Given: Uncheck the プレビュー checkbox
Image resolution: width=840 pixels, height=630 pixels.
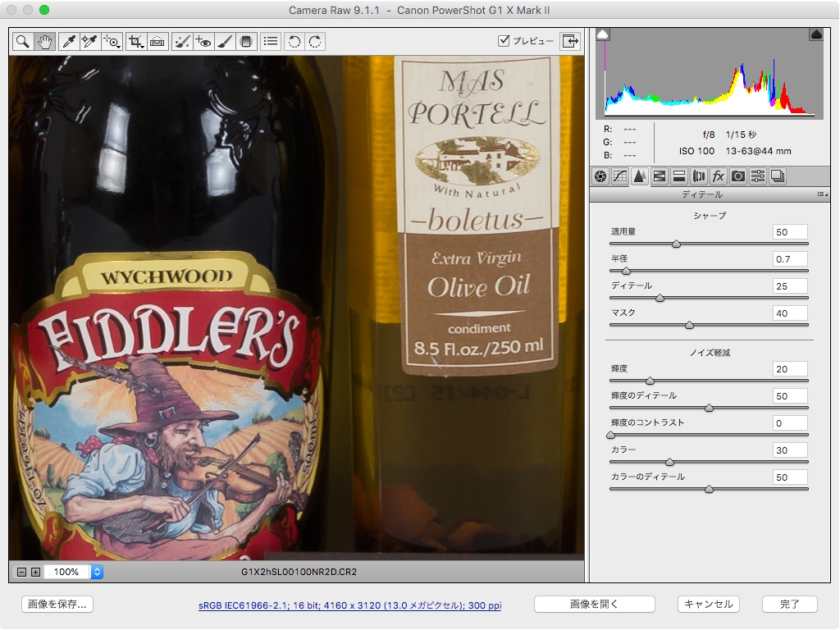Looking at the screenshot, I should click(504, 40).
